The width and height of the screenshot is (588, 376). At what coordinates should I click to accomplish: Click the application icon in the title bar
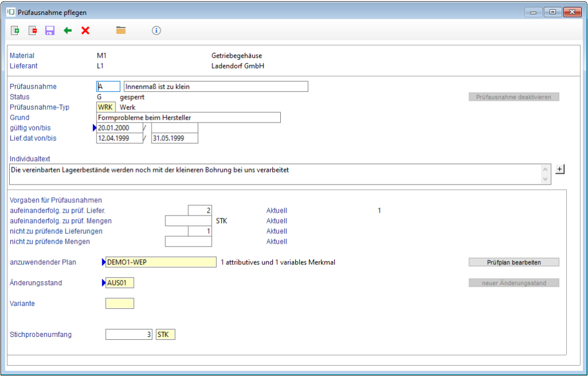pos(11,12)
